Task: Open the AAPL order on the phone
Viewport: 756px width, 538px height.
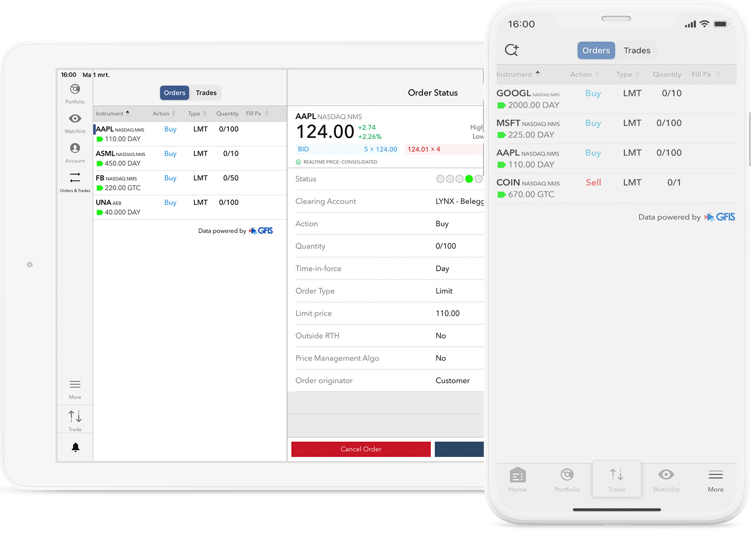Action: tap(616, 158)
